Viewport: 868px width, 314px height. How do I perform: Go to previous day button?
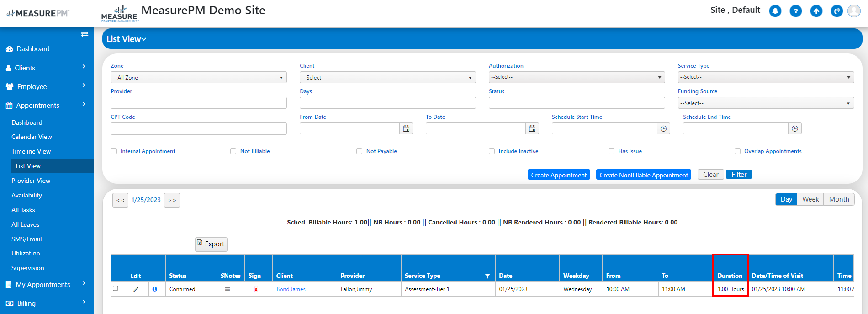(120, 200)
